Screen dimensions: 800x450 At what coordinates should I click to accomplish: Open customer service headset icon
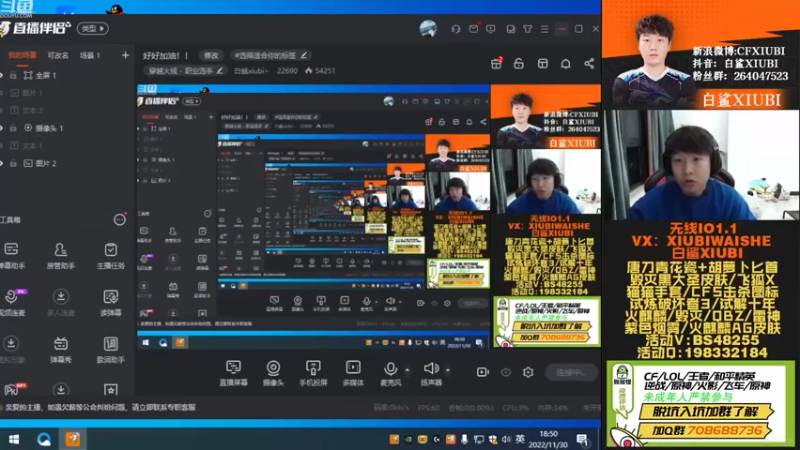coord(456,29)
